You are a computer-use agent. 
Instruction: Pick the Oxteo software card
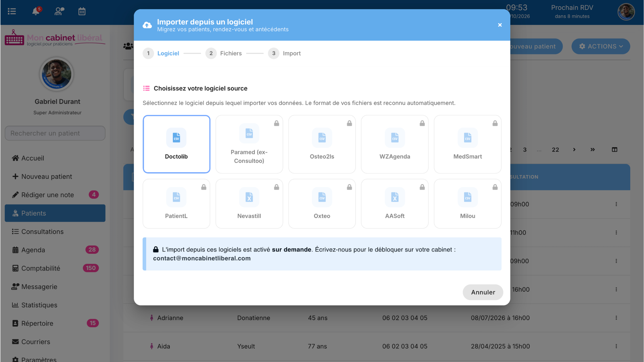point(322,204)
